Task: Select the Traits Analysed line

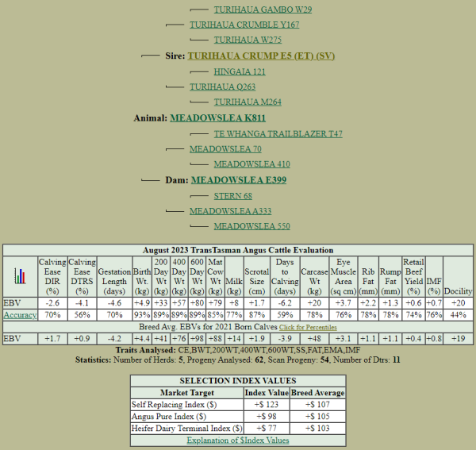Action: coord(238,351)
